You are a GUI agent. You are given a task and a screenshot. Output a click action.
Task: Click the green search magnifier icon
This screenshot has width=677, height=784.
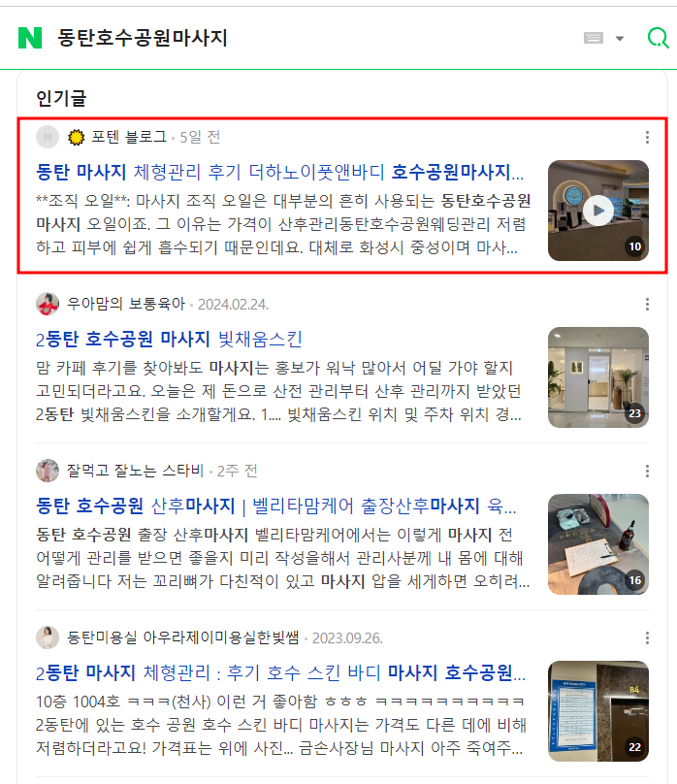658,38
